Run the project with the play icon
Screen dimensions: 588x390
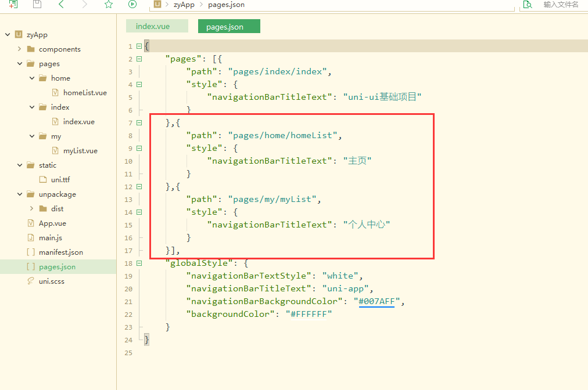[132, 5]
